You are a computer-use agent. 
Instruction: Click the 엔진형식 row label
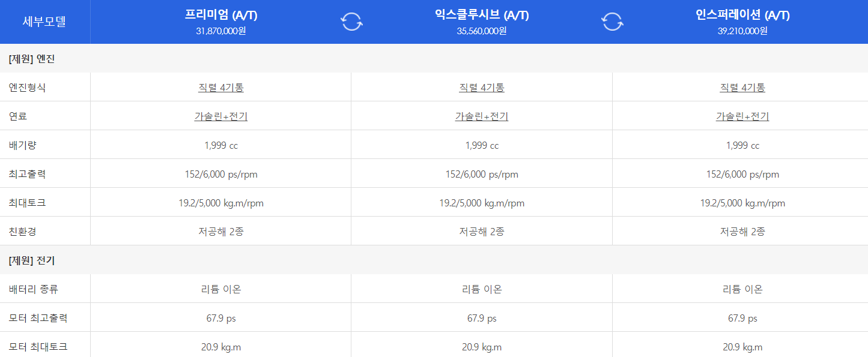coord(27,88)
